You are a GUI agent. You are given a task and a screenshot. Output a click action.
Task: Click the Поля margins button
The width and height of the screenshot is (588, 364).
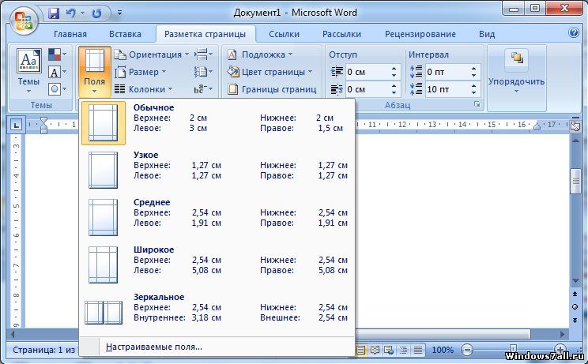tap(95, 72)
